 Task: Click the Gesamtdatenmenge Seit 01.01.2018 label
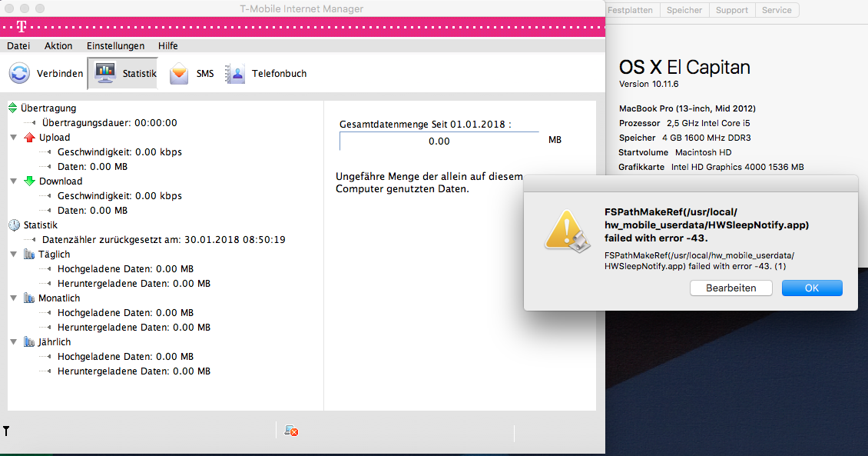coord(425,124)
